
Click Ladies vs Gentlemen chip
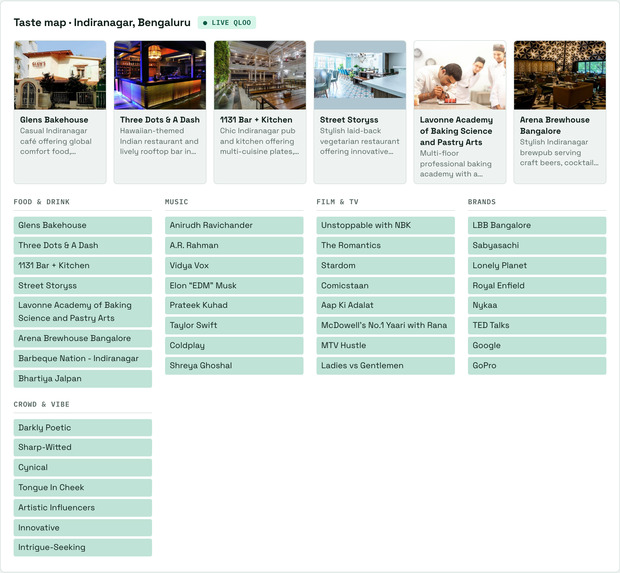coord(386,366)
